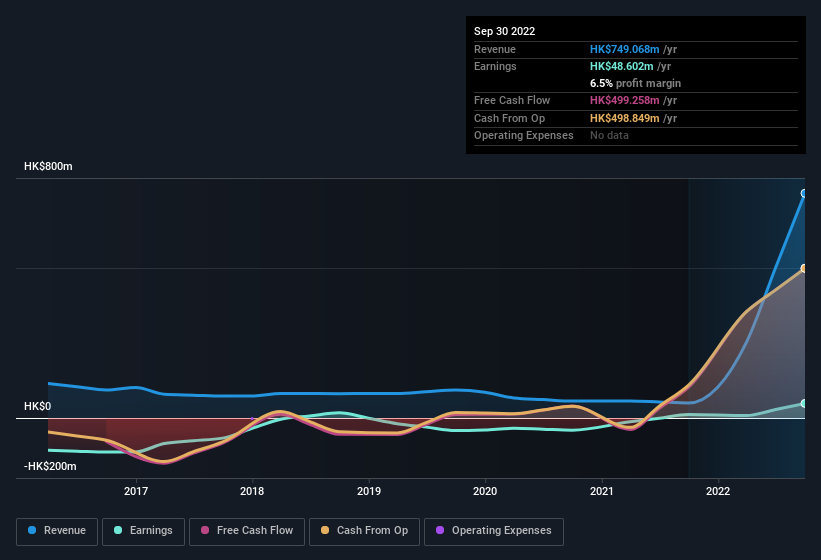Image resolution: width=821 pixels, height=560 pixels.
Task: Click the HK$498.849m cash from op value
Action: (624, 118)
